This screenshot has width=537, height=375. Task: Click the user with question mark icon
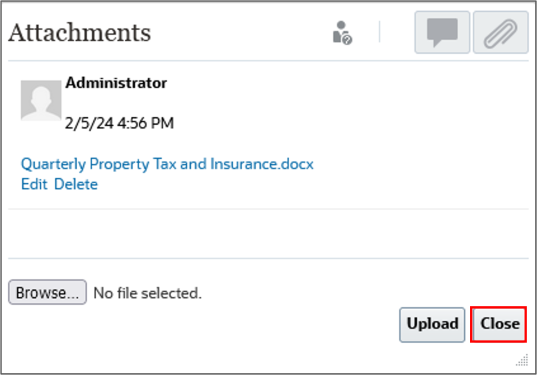342,33
